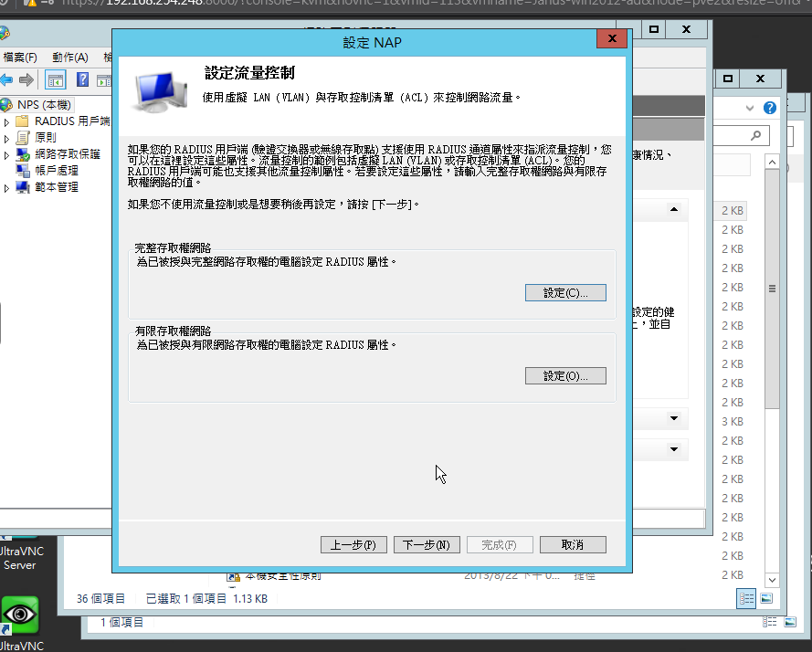The width and height of the screenshot is (812, 652).
Task: Click the NPS console title bar globe icon
Action: click(x=5, y=34)
